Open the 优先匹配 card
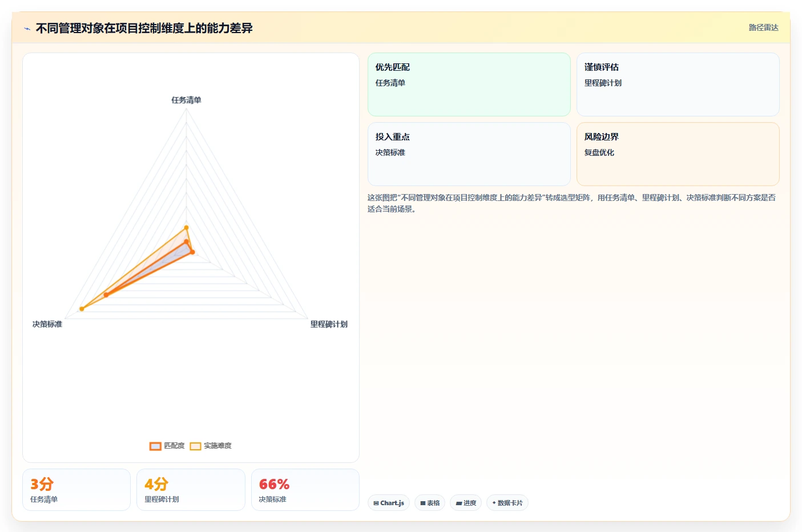The height and width of the screenshot is (532, 802). point(469,84)
